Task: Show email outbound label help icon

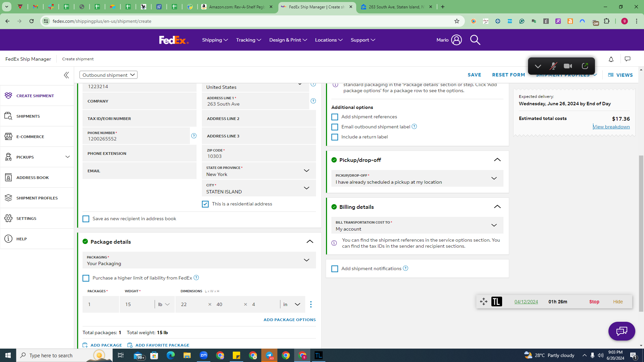Action: [414, 126]
